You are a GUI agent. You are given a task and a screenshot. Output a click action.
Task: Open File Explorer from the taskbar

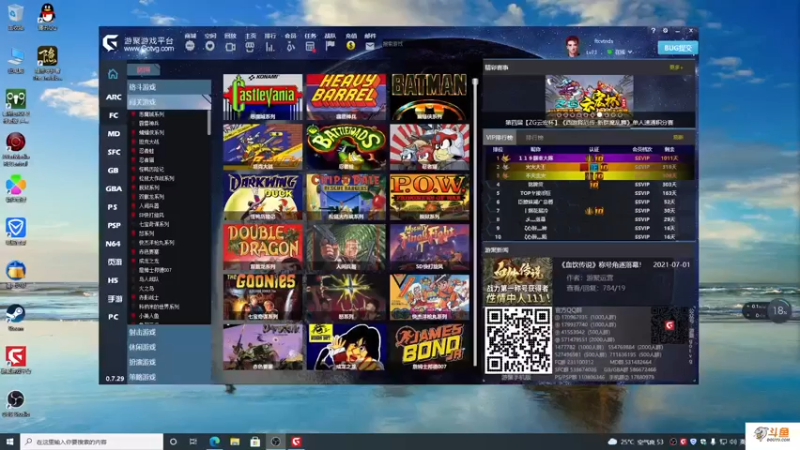[235, 442]
